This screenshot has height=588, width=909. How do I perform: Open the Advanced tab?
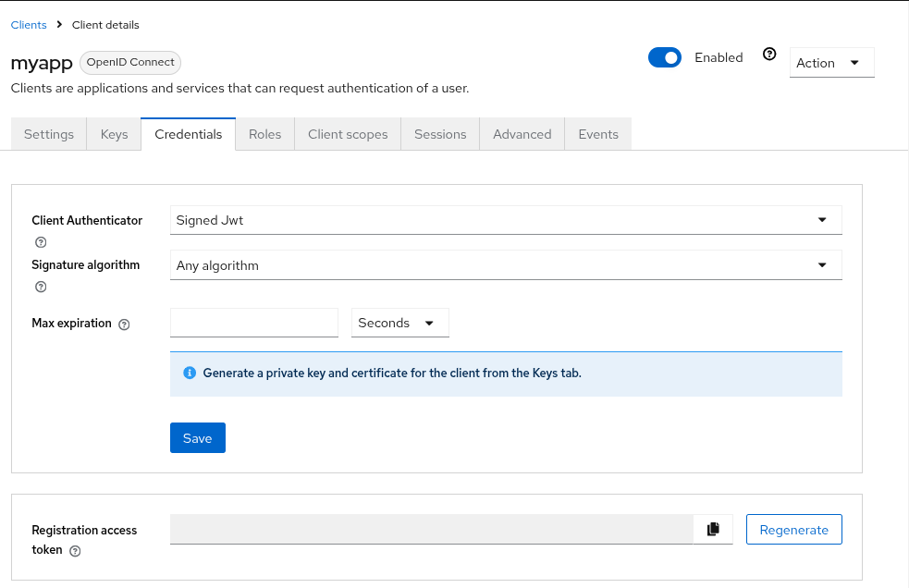[x=522, y=134]
